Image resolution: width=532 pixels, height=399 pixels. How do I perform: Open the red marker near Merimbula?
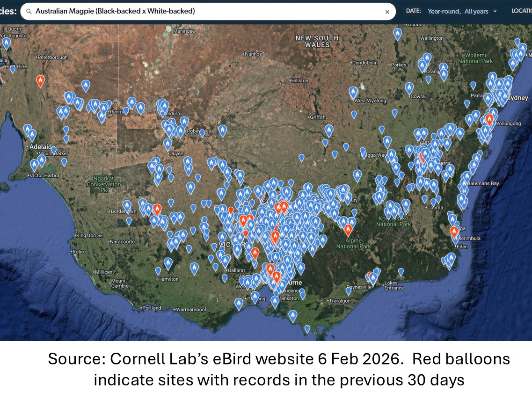tap(454, 231)
